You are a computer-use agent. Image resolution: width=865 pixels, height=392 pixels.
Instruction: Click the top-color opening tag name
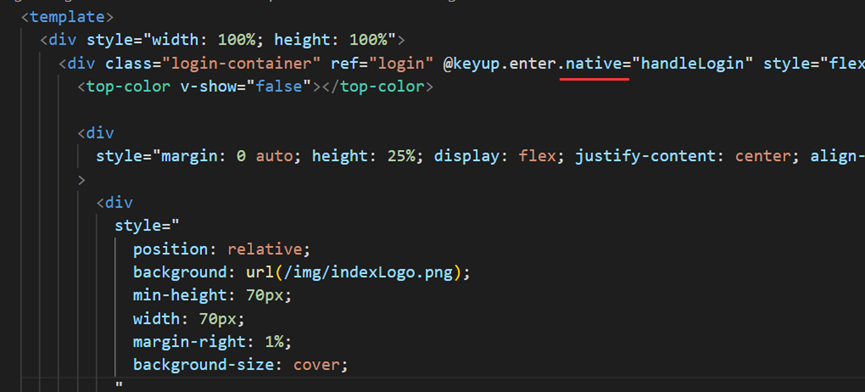coord(128,87)
